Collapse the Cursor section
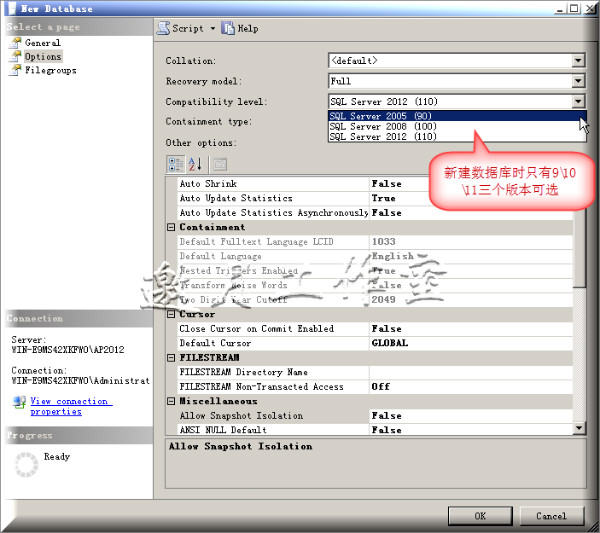The width and height of the screenshot is (600, 533). (x=171, y=314)
